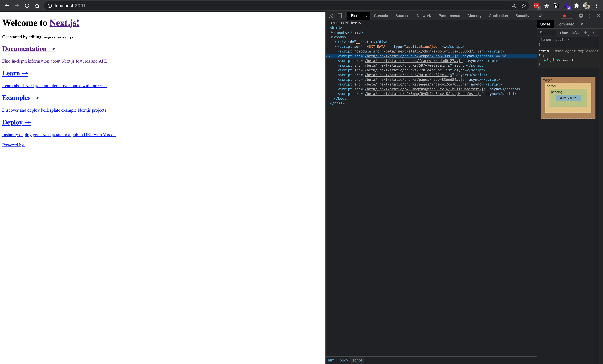Open DevTools settings gear

(581, 16)
